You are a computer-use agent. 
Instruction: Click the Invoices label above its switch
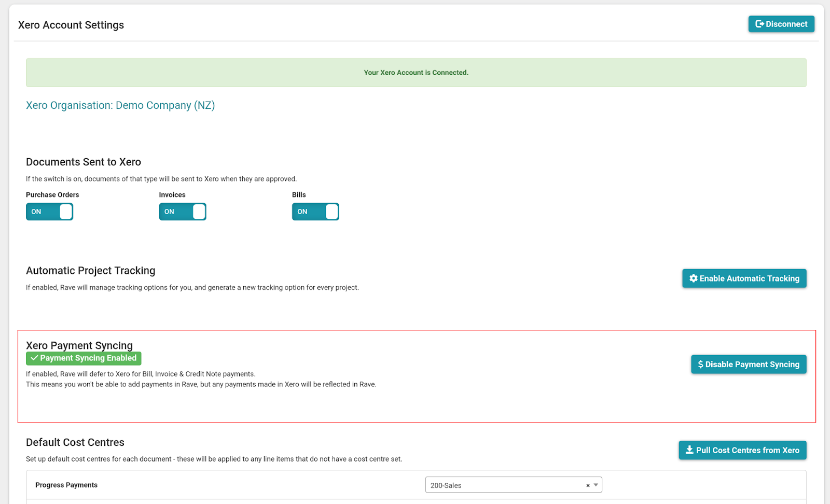pos(172,195)
